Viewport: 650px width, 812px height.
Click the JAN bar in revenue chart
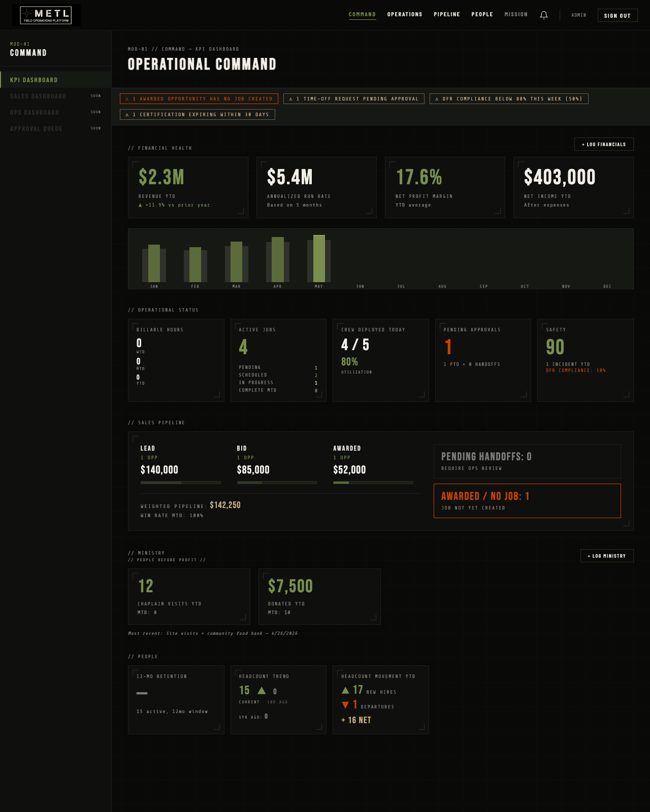(154, 263)
